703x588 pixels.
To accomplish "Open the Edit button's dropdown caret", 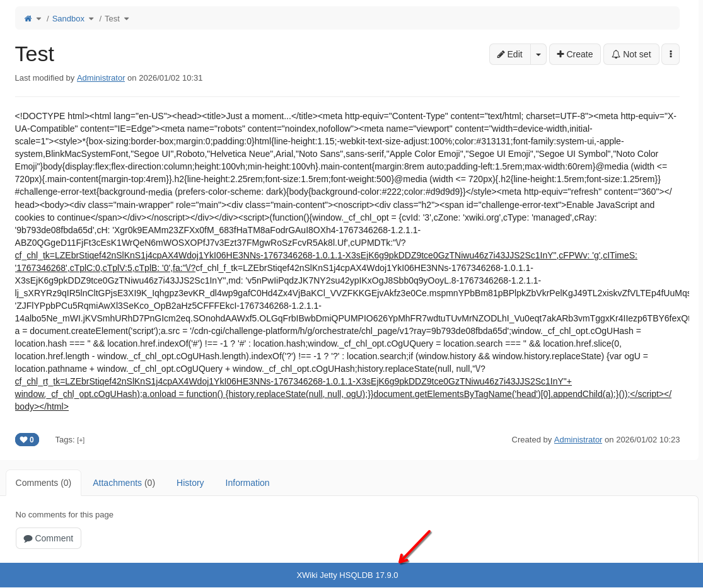I will (x=538, y=54).
